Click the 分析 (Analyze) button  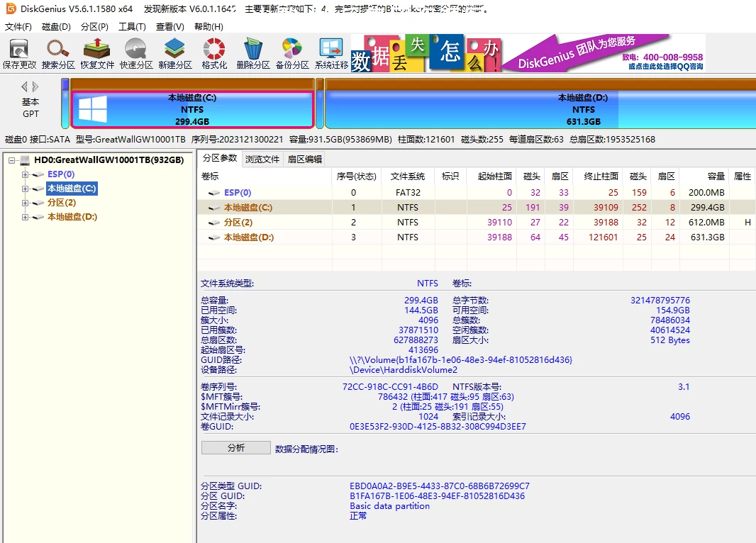(235, 447)
